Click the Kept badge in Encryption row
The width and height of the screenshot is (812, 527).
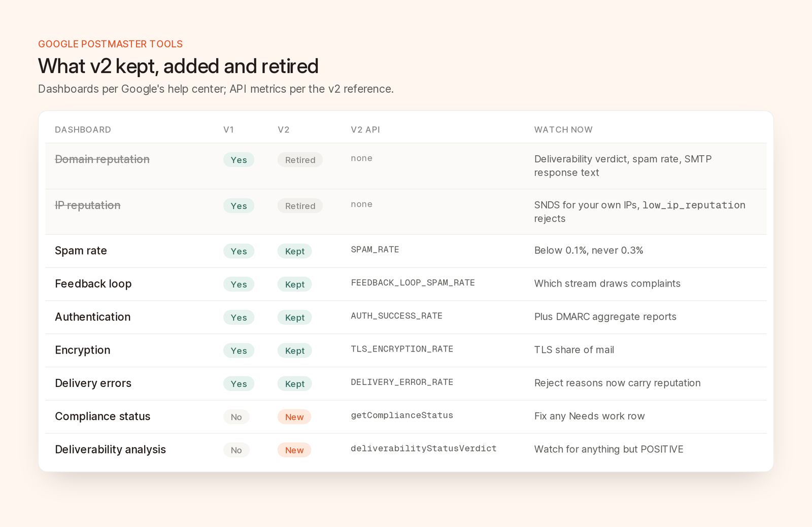point(295,351)
